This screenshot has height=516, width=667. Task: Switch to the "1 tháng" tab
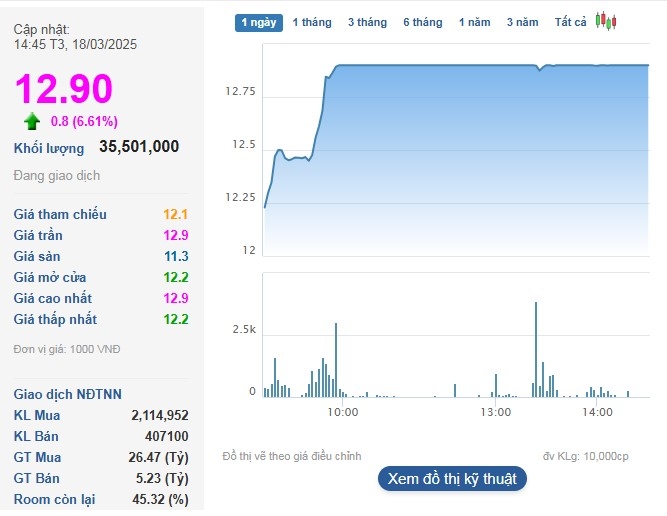(x=311, y=22)
